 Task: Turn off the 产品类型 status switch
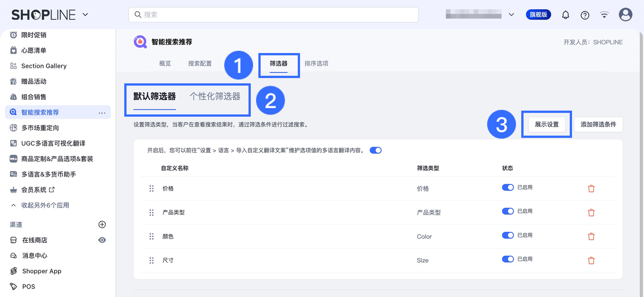[x=508, y=211]
